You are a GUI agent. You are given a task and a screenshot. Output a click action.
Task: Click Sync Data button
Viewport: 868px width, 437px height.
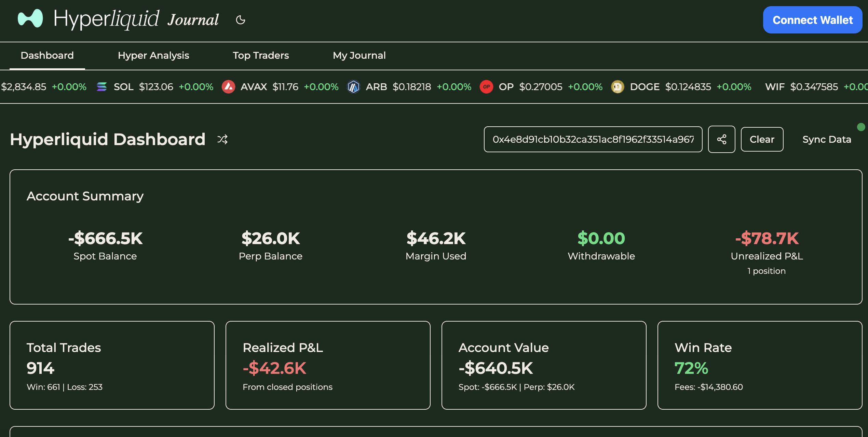click(826, 139)
